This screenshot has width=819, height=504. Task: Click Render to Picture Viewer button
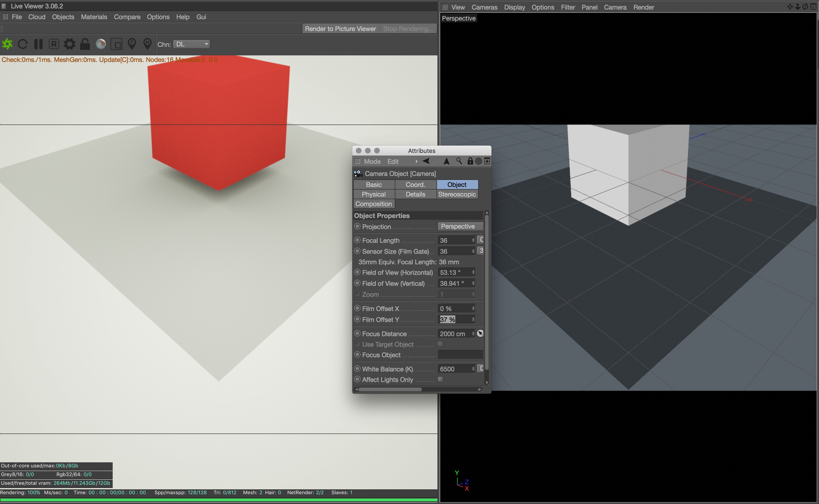pos(340,29)
